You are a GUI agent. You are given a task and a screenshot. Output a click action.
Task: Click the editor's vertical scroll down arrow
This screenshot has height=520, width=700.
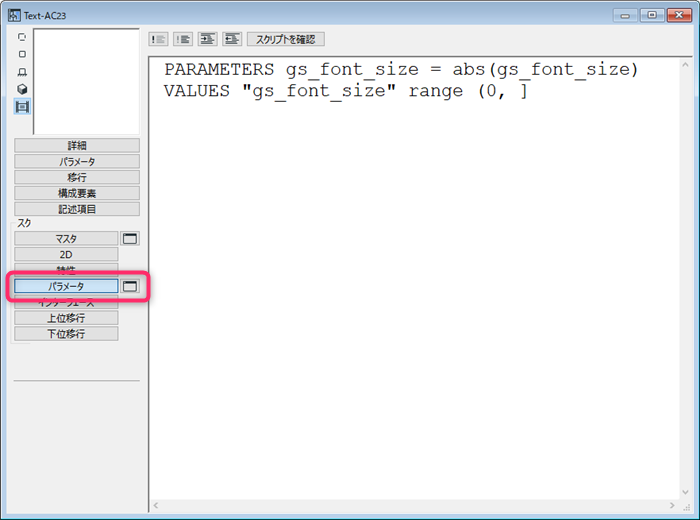coord(685,492)
